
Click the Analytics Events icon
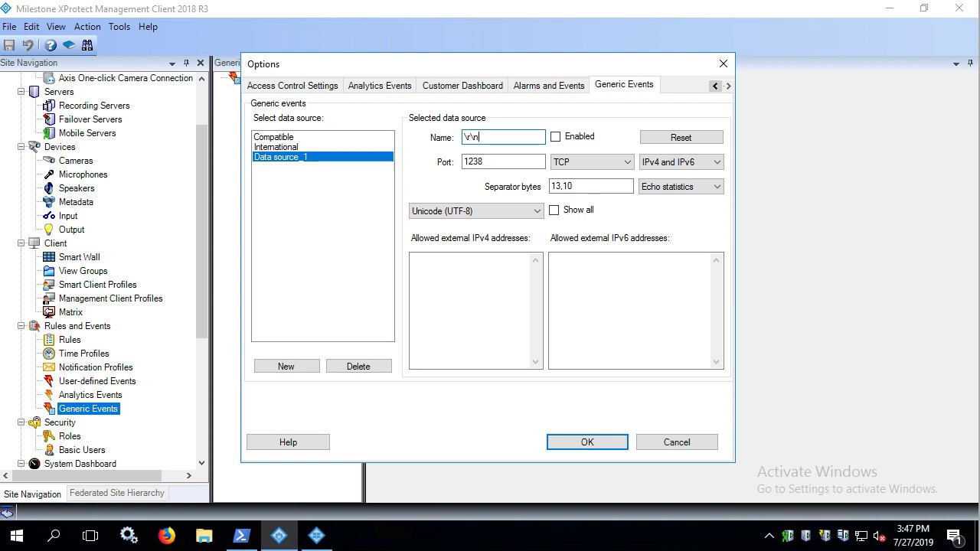click(49, 395)
